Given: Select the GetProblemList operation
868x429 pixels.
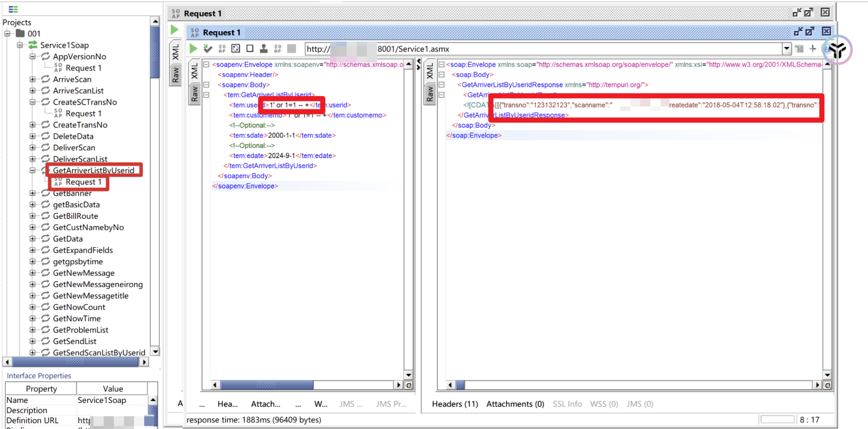Looking at the screenshot, I should tap(80, 330).
